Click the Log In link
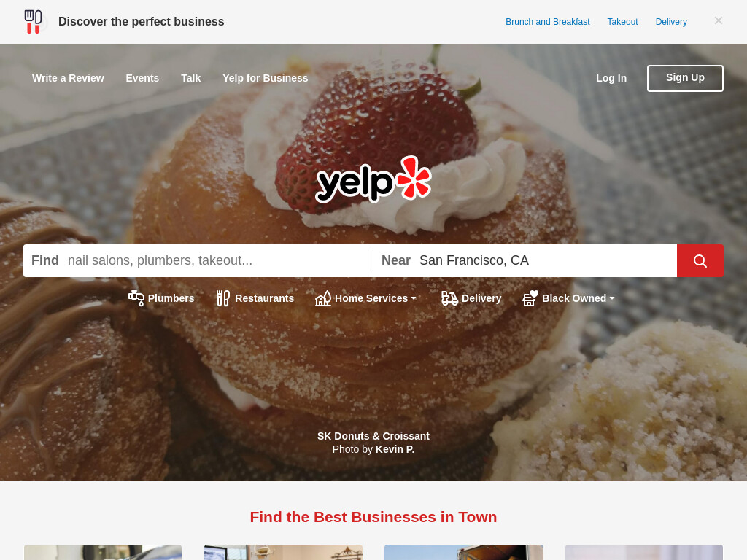This screenshot has width=747, height=560. coord(611,78)
